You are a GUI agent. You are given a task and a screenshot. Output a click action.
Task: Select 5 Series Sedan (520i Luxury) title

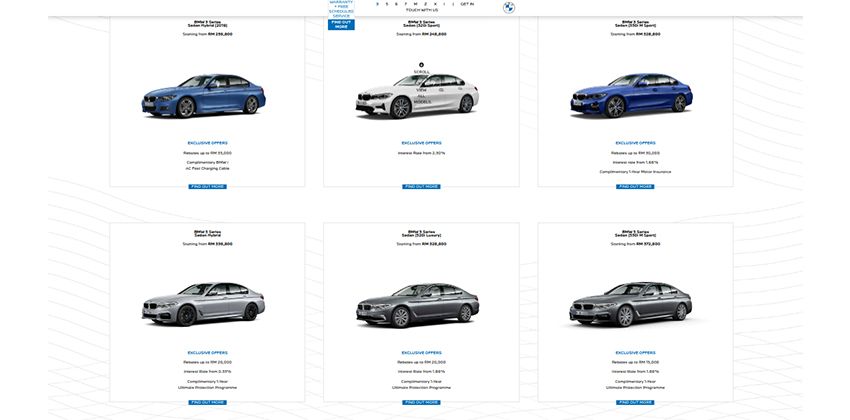(x=421, y=234)
